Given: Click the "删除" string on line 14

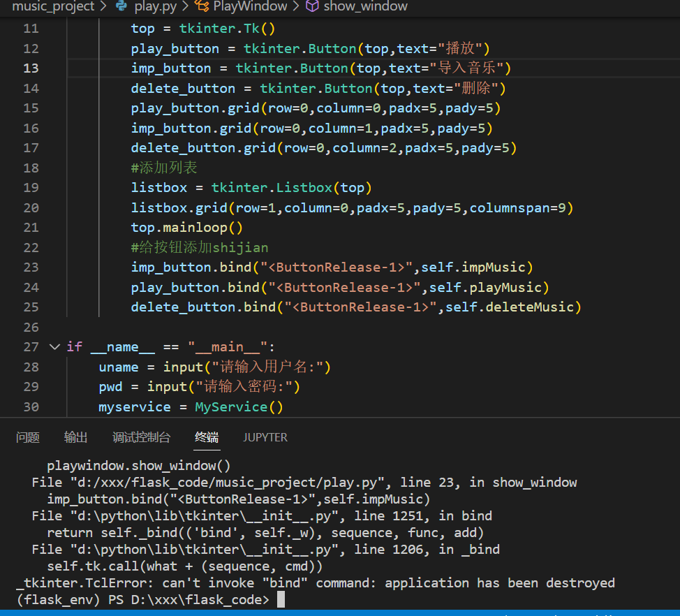Looking at the screenshot, I should coord(476,89).
